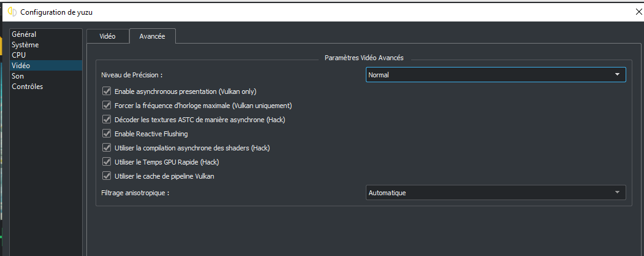Toggle Décoder les textures ASTC checkbox
644x256 pixels.
107,120
